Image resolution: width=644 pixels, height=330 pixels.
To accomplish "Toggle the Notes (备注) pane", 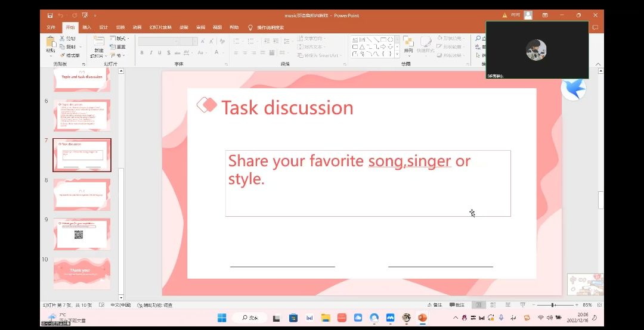I will click(x=435, y=305).
